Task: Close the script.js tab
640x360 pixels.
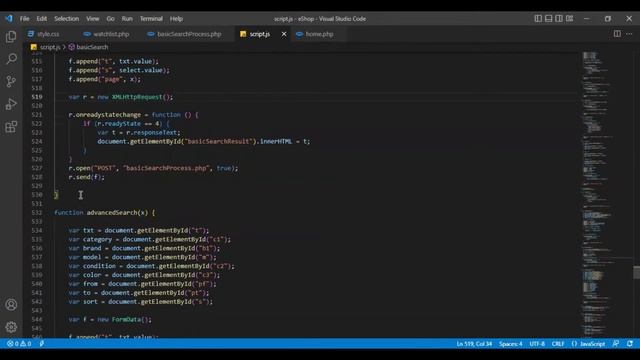Action: coord(284,34)
